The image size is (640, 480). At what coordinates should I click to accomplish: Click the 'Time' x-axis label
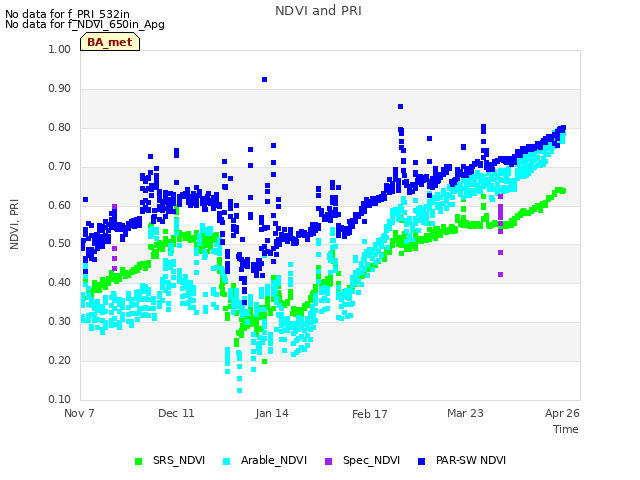pos(566,429)
